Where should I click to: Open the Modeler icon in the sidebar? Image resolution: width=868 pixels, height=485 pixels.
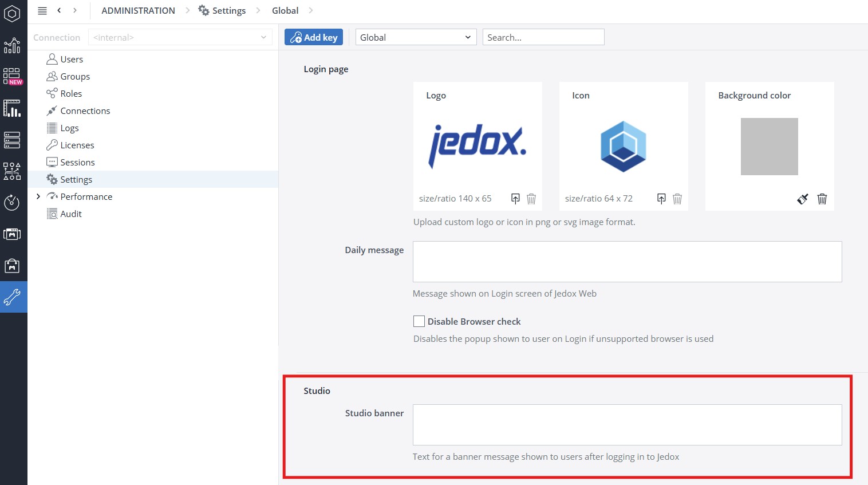(13, 139)
